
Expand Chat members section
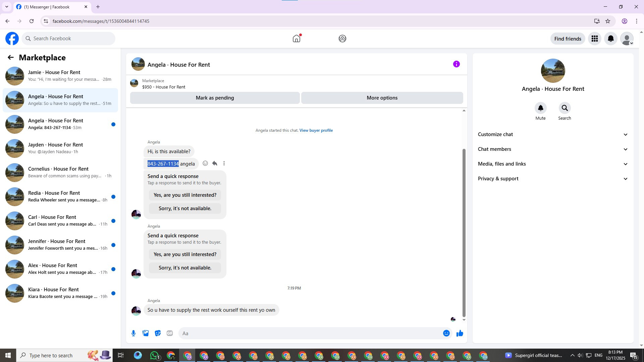(x=552, y=149)
